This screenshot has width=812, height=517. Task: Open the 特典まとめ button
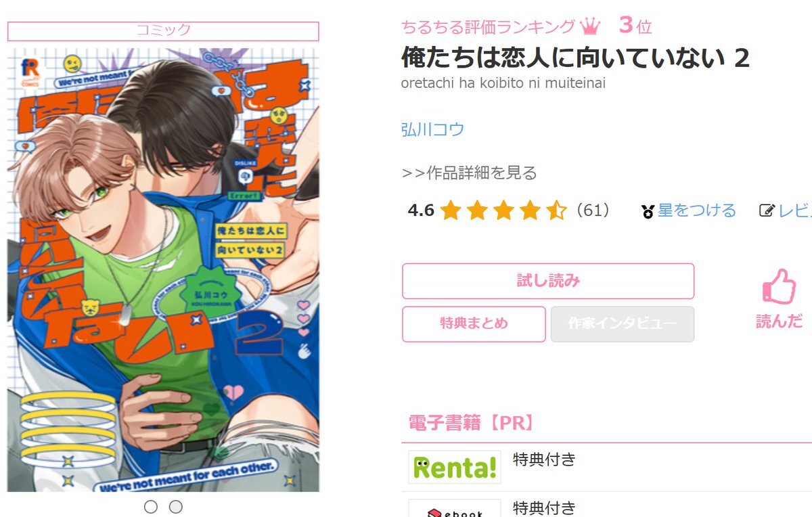tap(474, 323)
